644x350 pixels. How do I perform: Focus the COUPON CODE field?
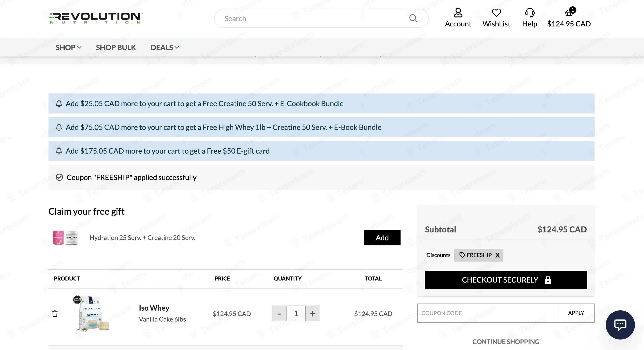487,313
